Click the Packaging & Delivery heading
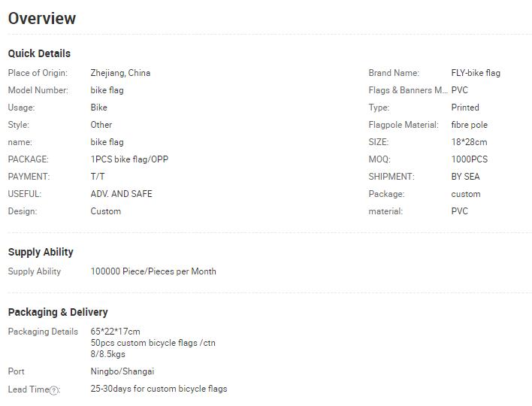532x406 pixels. click(x=58, y=312)
